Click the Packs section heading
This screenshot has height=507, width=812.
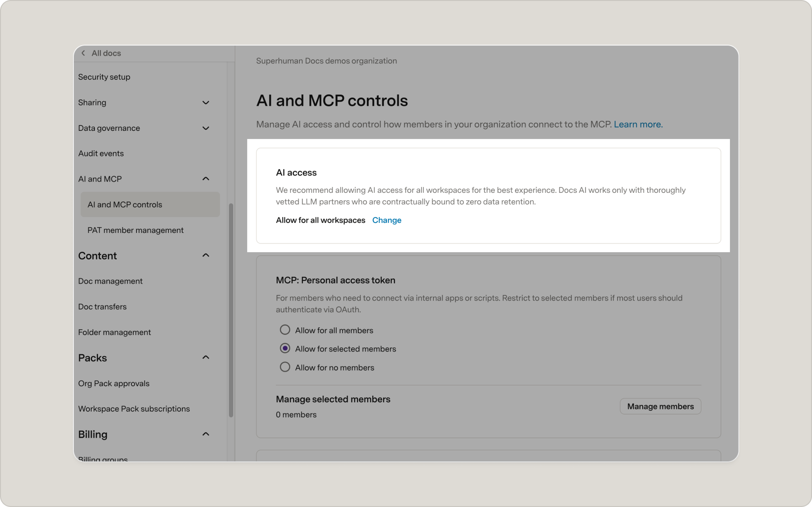pyautogui.click(x=92, y=358)
